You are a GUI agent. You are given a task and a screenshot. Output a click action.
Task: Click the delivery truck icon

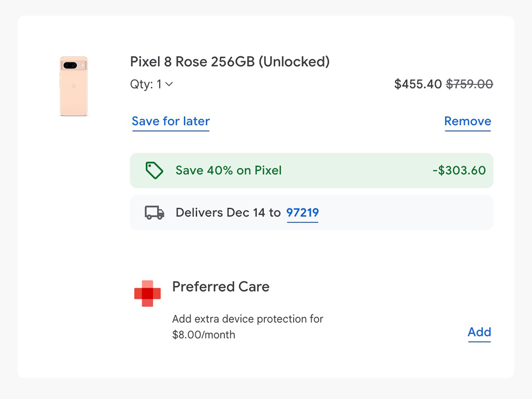pos(154,213)
